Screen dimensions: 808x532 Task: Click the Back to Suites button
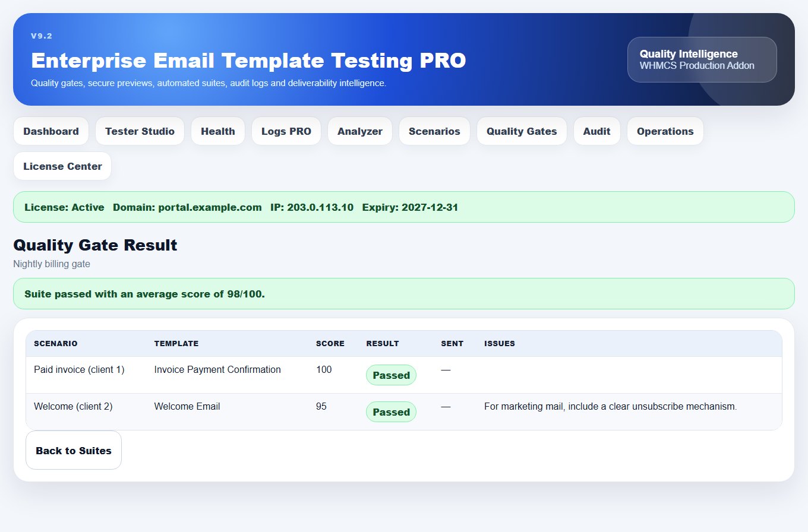(x=74, y=450)
